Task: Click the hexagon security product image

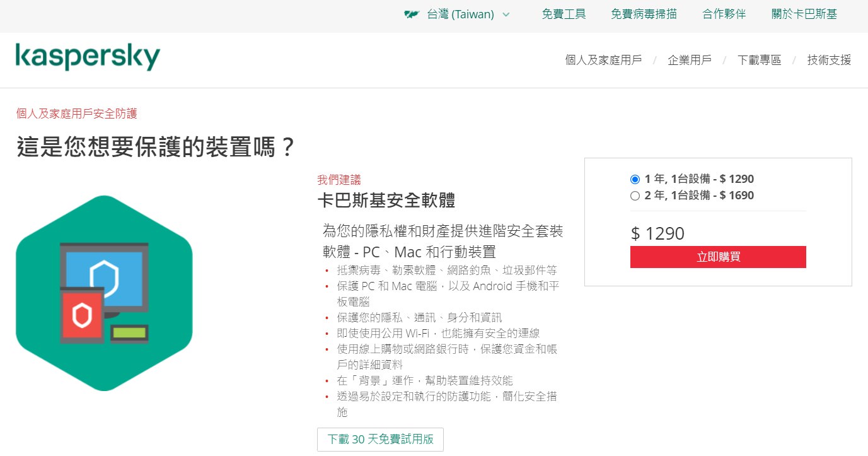Action: [104, 293]
